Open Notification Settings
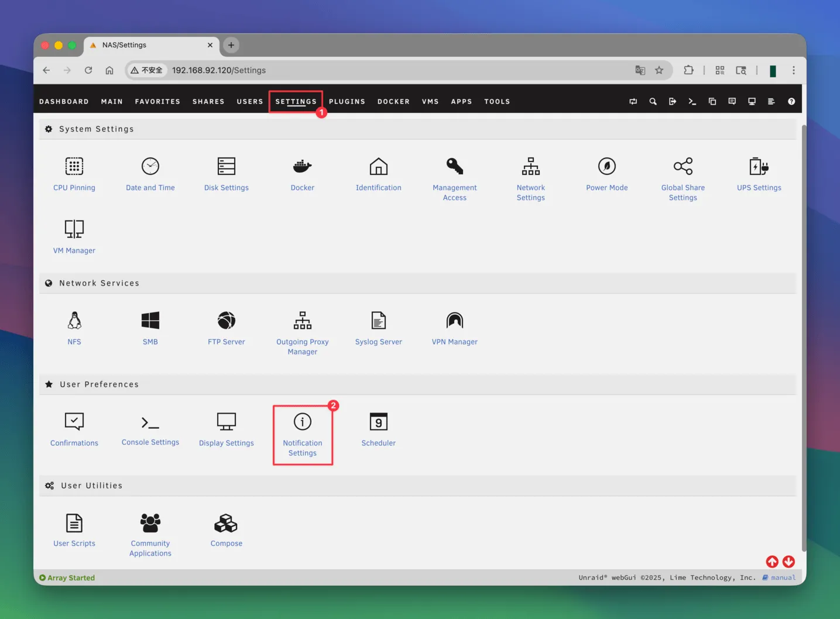Screen dimensions: 840x619 tap(303, 434)
